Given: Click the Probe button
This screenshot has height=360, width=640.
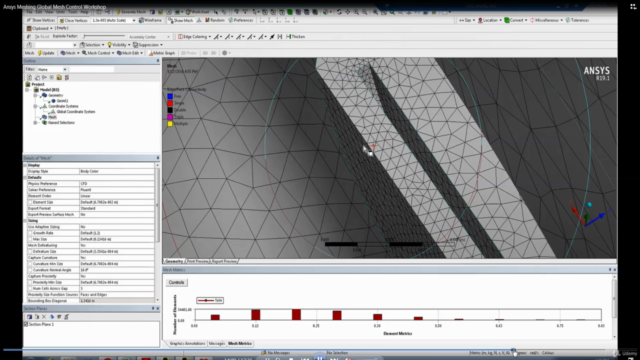Looking at the screenshot, I should (x=189, y=53).
